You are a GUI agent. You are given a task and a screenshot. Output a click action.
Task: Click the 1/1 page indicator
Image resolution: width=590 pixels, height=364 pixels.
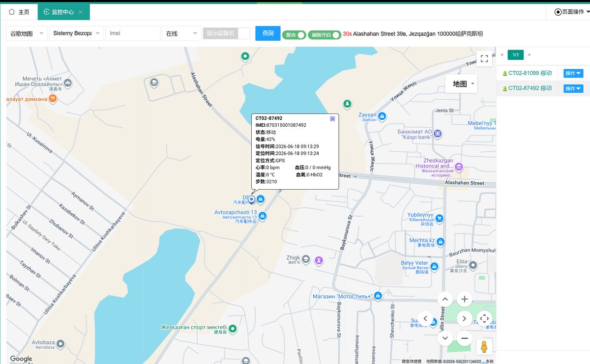[516, 55]
